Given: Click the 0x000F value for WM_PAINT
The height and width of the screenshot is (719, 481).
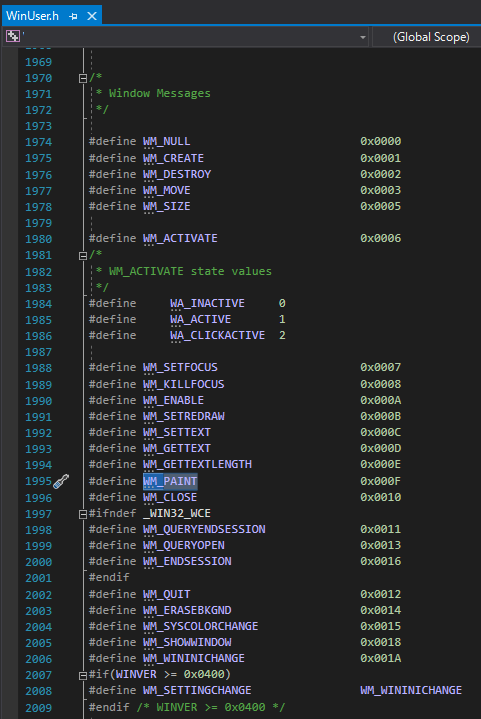Looking at the screenshot, I should coord(381,481).
